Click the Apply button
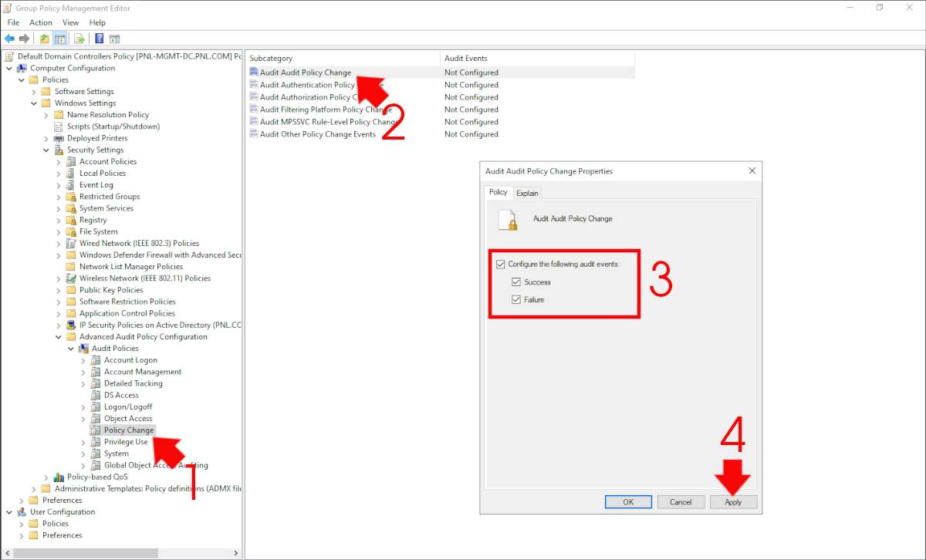Image resolution: width=926 pixels, height=560 pixels. click(x=733, y=502)
